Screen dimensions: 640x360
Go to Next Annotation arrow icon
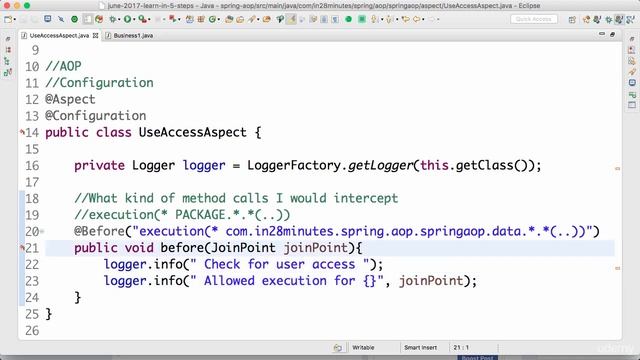click(x=373, y=19)
